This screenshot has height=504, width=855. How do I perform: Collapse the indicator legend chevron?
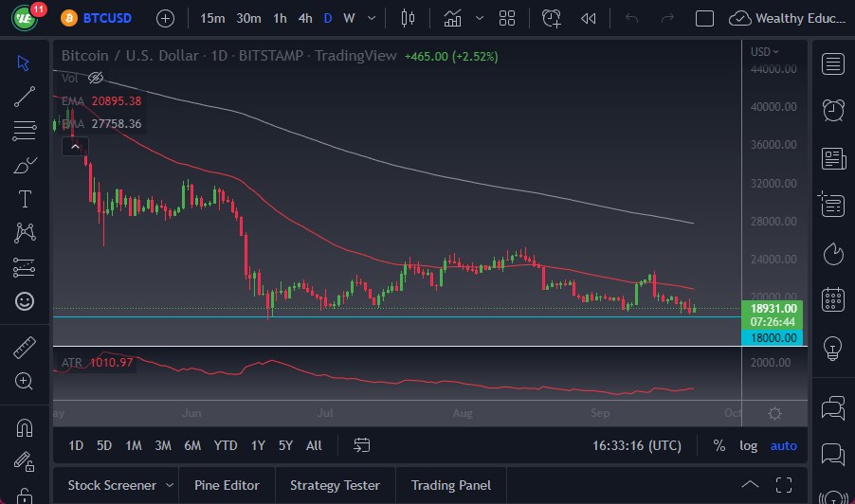coord(75,146)
